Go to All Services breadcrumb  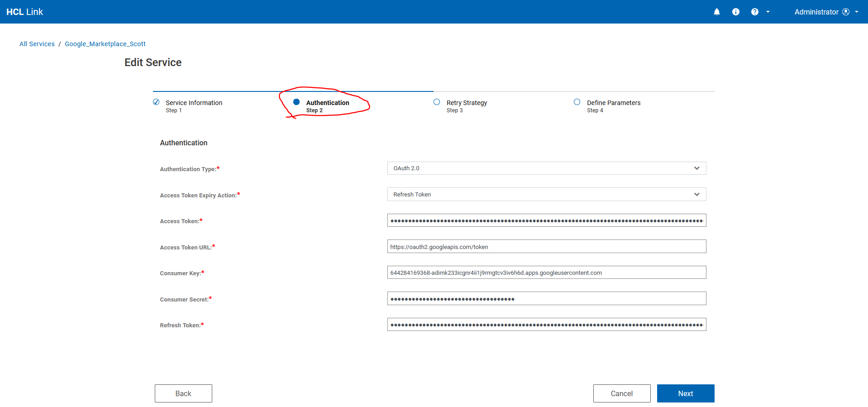[37, 44]
